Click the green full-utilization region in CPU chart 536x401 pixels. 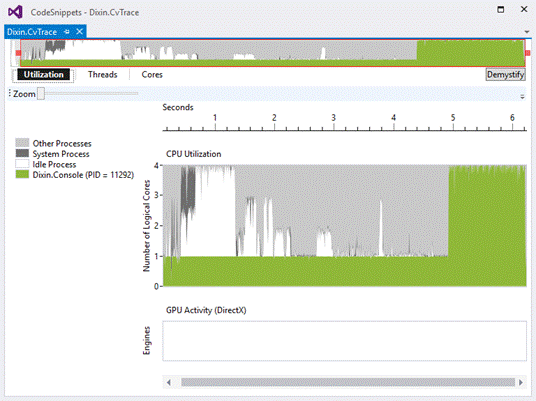click(487, 226)
